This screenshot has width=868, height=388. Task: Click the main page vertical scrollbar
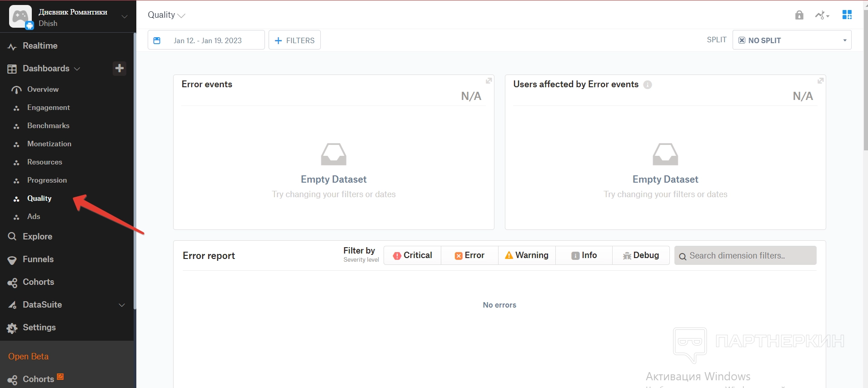[x=866, y=80]
